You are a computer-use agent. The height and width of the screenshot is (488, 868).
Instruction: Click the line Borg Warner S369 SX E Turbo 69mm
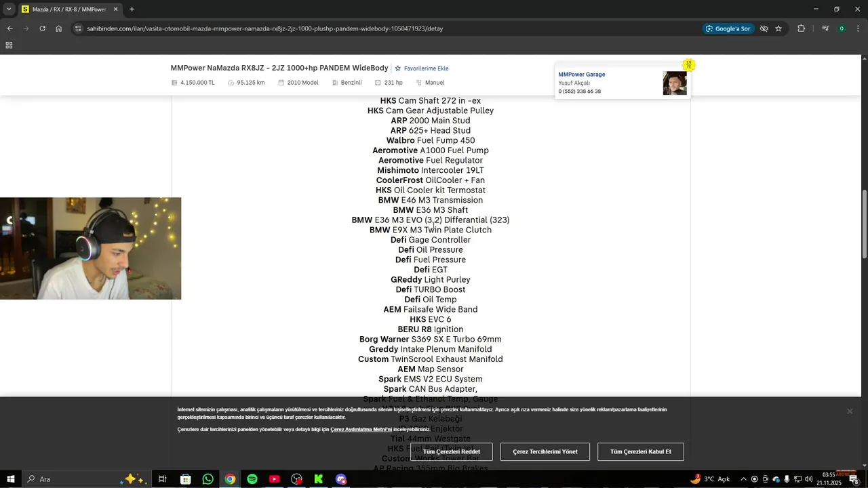pos(431,339)
